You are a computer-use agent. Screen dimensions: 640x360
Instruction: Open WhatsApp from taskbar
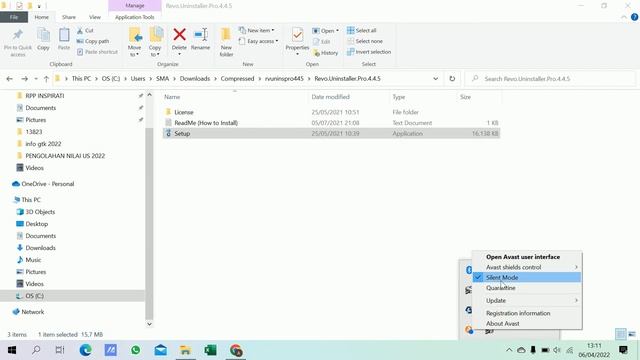click(136, 350)
